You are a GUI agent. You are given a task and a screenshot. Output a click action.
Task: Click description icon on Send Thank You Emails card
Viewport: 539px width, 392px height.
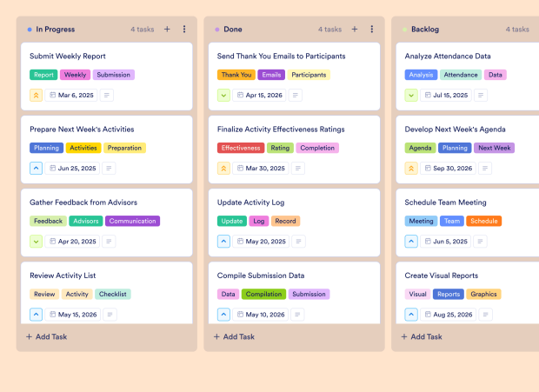296,96
